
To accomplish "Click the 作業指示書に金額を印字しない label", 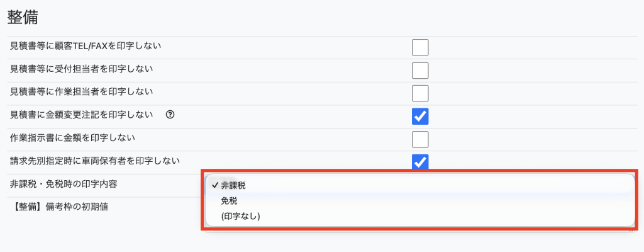I will (73, 138).
